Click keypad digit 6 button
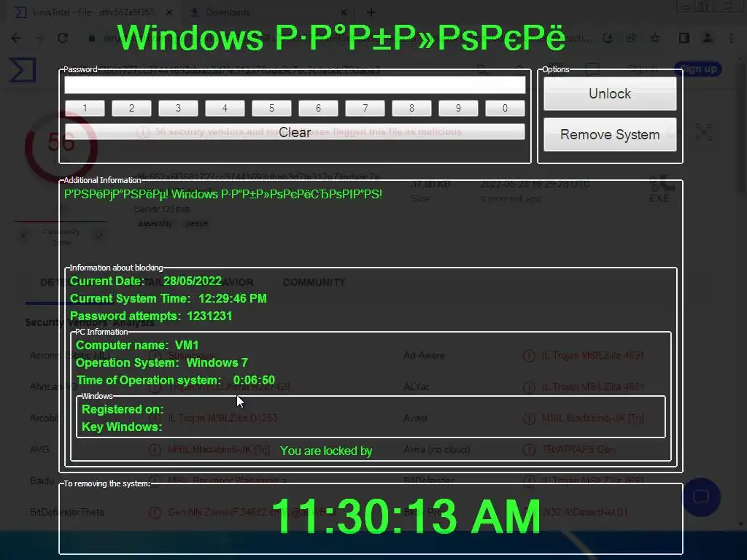Screen dimensions: 747x560 [318, 108]
